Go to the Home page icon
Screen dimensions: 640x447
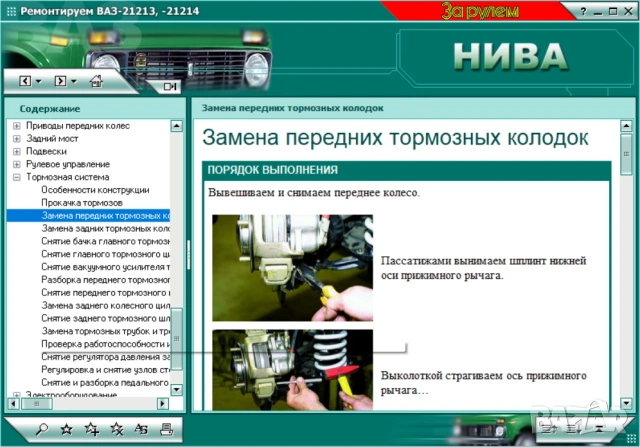coord(96,81)
